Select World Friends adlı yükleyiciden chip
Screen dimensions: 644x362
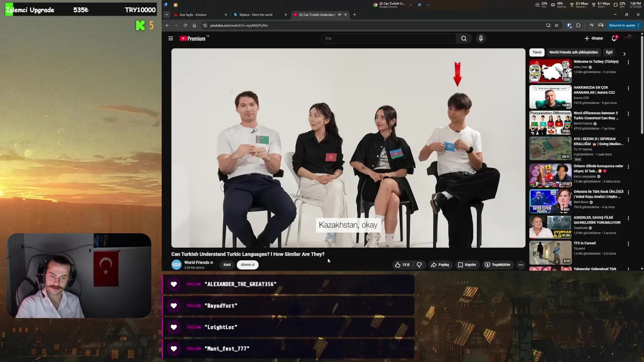574,52
